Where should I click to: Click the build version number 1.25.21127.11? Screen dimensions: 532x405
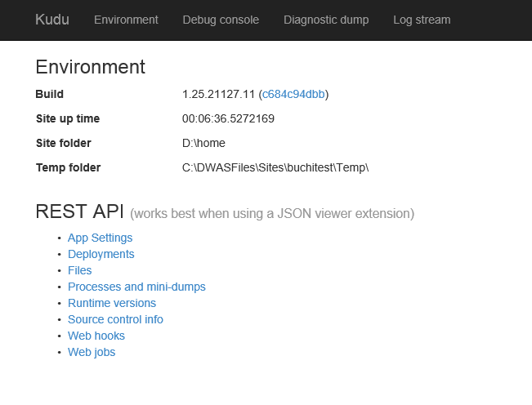217,94
